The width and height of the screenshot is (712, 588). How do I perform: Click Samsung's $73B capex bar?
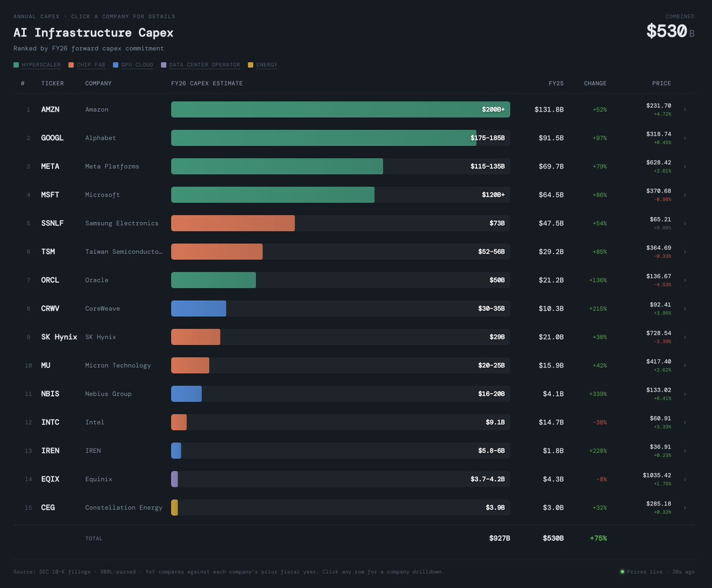click(x=233, y=224)
